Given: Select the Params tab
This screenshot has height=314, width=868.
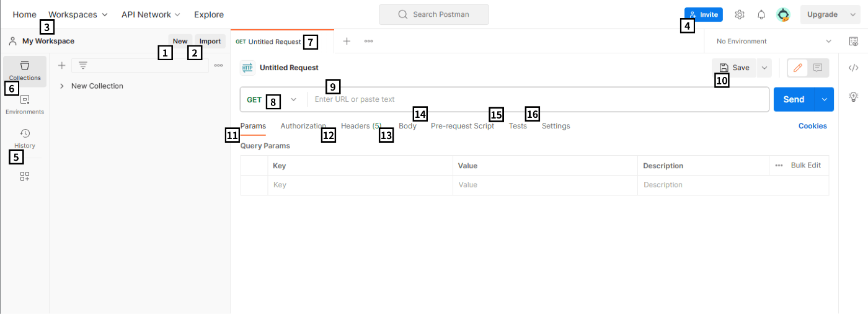Looking at the screenshot, I should [253, 126].
